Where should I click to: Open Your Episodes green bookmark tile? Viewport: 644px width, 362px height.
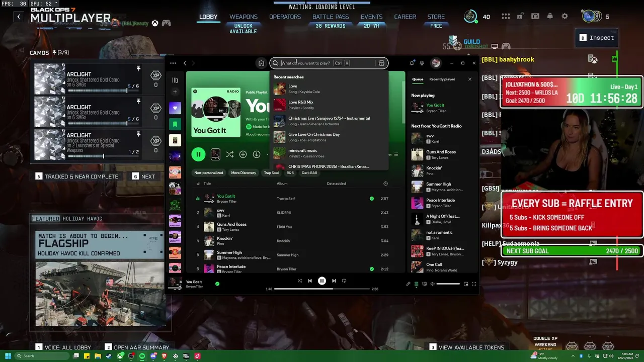(x=175, y=124)
